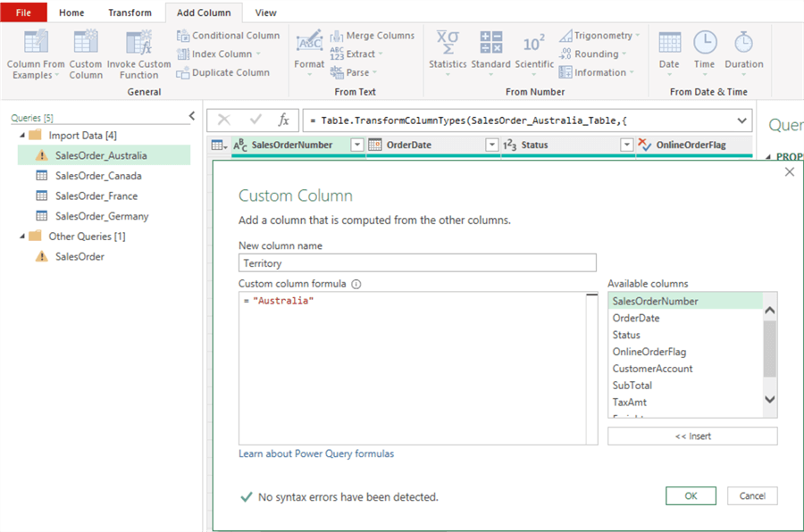Collapse the Other Queries folder
The height and width of the screenshot is (532, 804).
(22, 237)
